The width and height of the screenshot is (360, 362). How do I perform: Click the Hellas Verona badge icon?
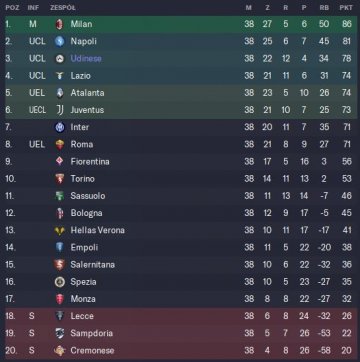click(60, 230)
